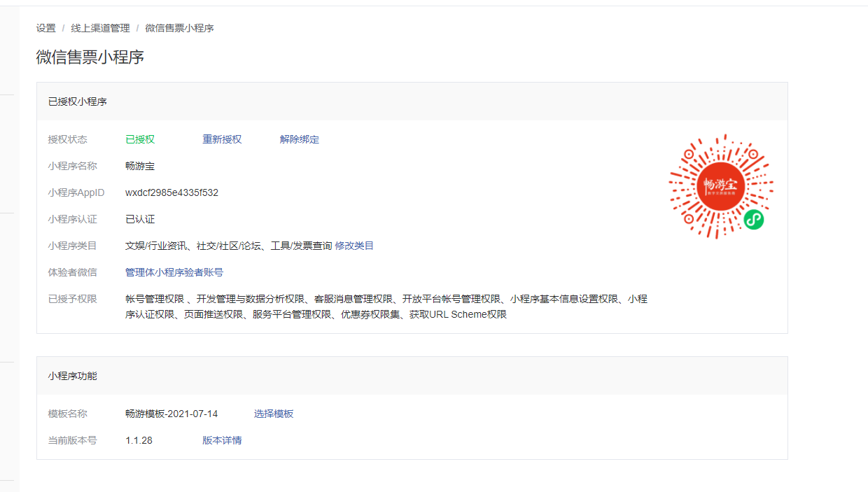The height and width of the screenshot is (492, 868).
Task: Click the template name 畅游模板-2021-07-14
Action: point(171,414)
